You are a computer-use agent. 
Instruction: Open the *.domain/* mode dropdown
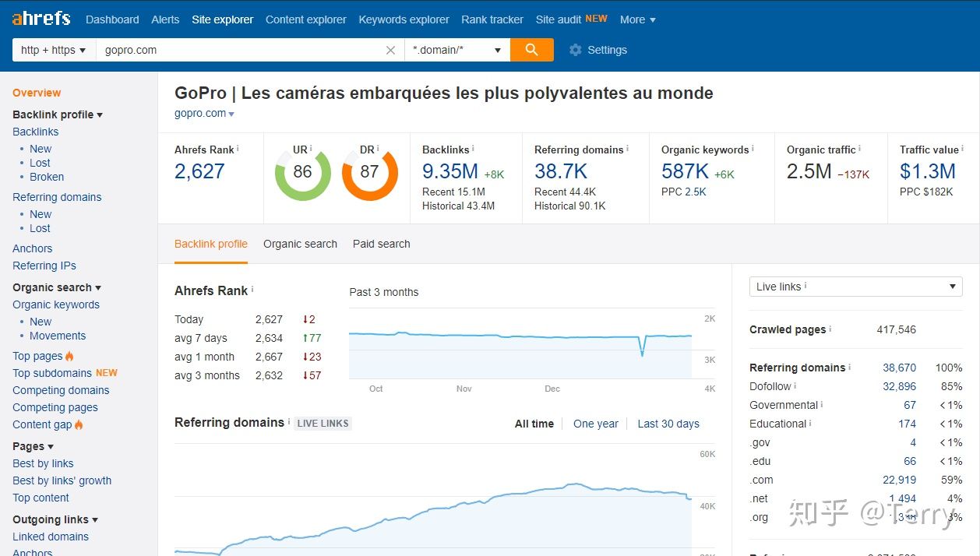pos(457,50)
